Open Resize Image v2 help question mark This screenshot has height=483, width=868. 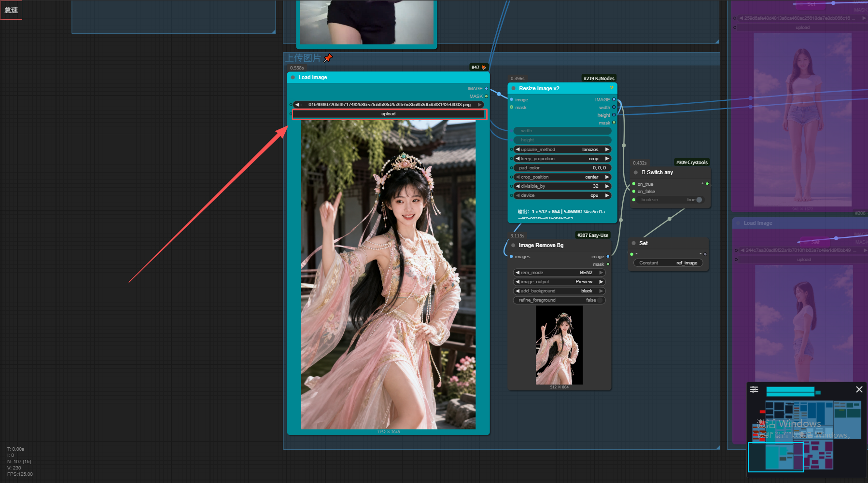coord(611,88)
